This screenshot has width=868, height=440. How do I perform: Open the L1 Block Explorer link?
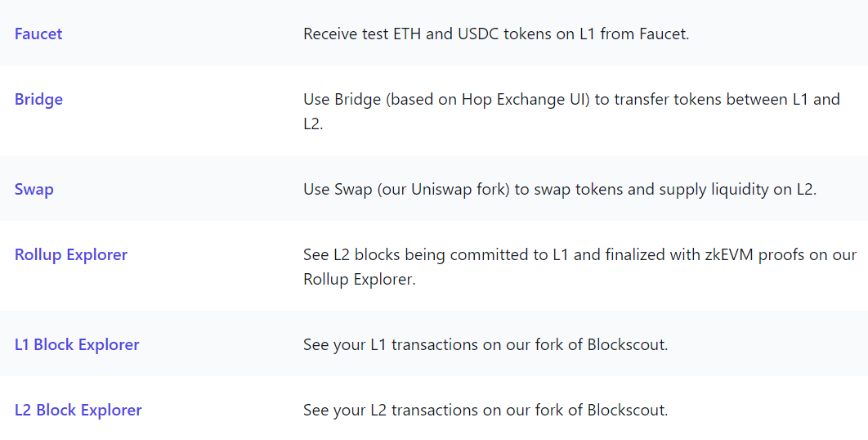pos(77,344)
